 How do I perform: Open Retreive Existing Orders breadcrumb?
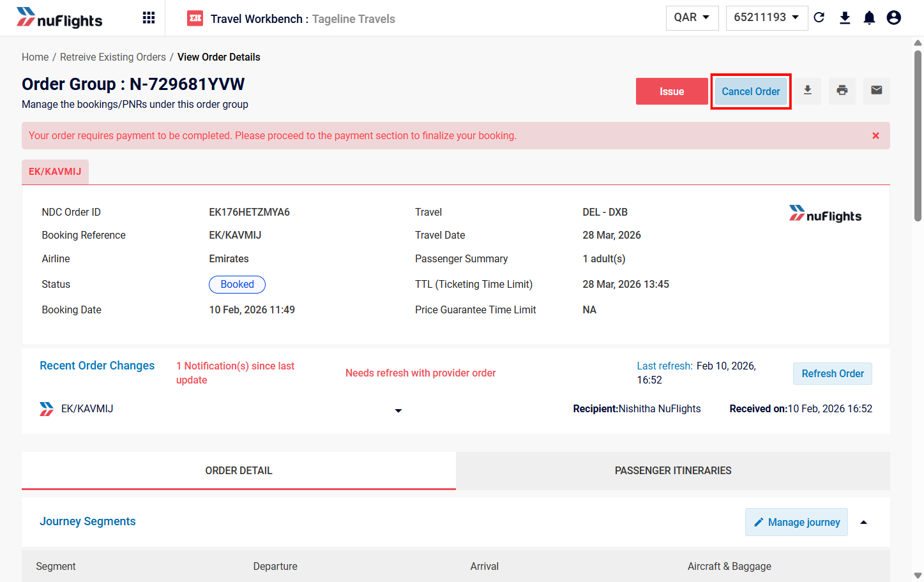tap(113, 57)
